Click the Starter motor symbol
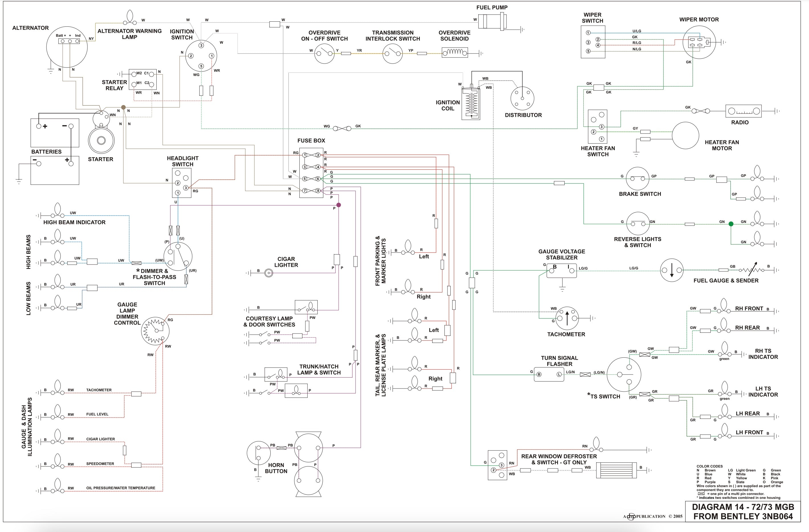This screenshot has height=532, width=809. [101, 140]
